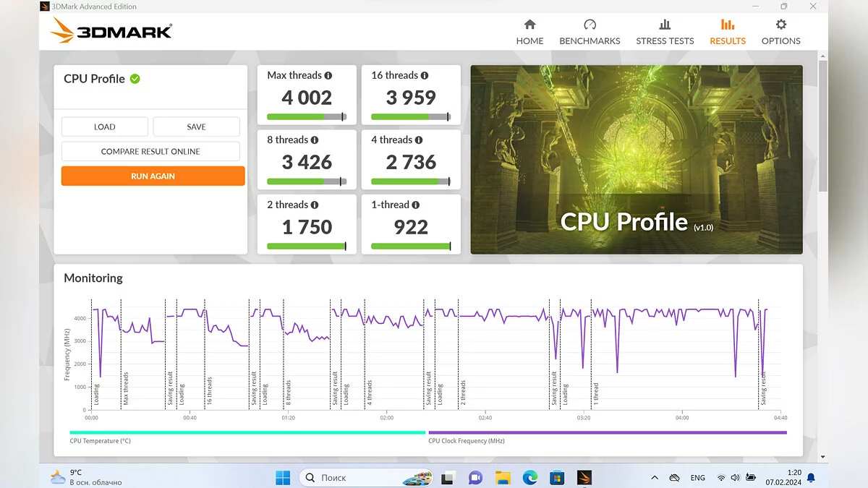This screenshot has height=488, width=868.
Task: Open Microsoft Edge from the taskbar
Action: tap(530, 478)
